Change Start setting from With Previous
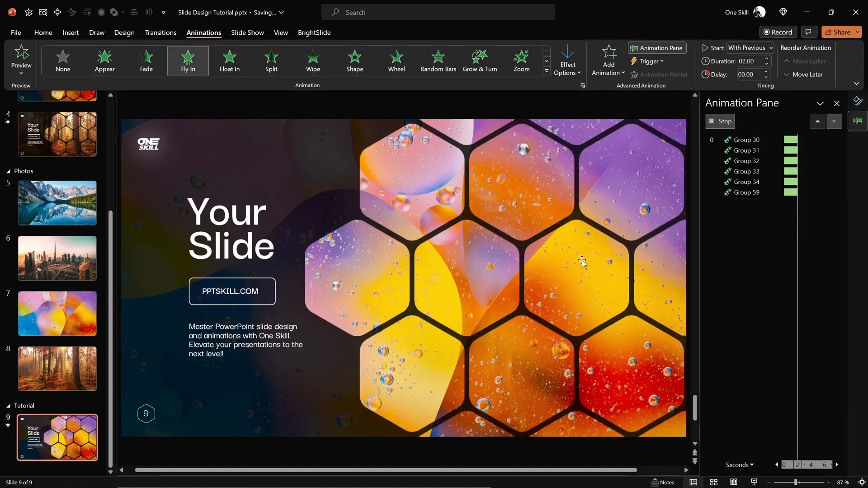Screen dimensions: 868x488 tap(750, 47)
